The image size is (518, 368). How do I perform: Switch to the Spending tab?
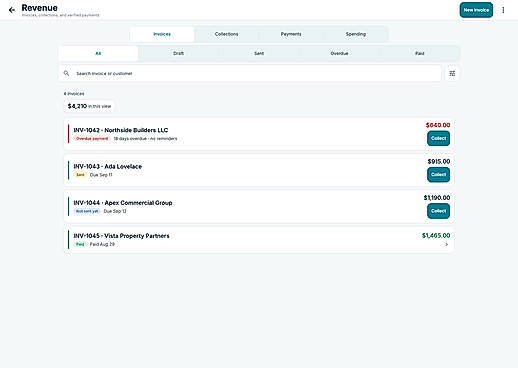356,34
